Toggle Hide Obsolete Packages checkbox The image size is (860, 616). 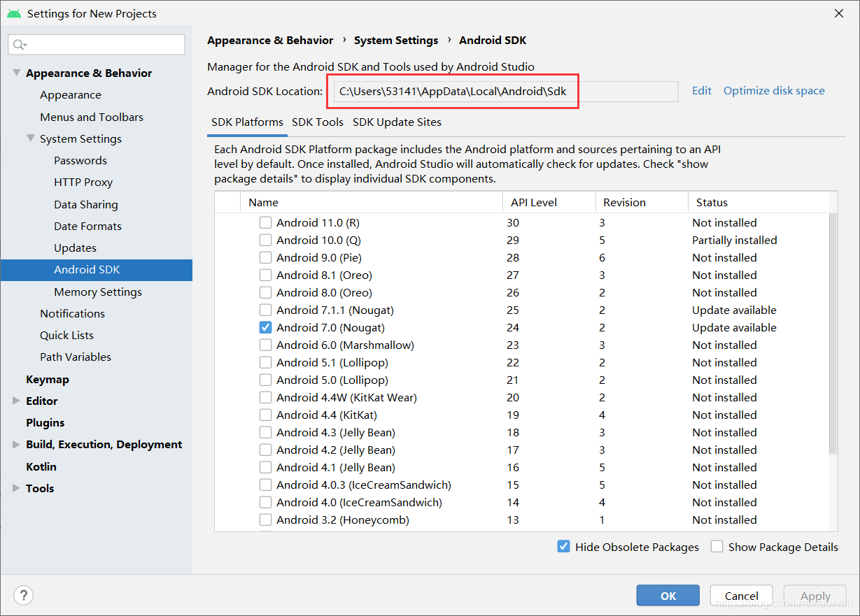pos(563,547)
